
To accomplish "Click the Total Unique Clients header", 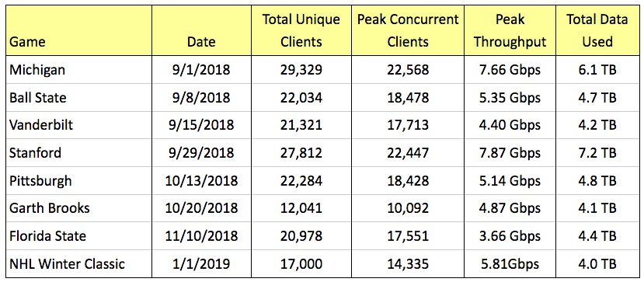I will pos(301,31).
